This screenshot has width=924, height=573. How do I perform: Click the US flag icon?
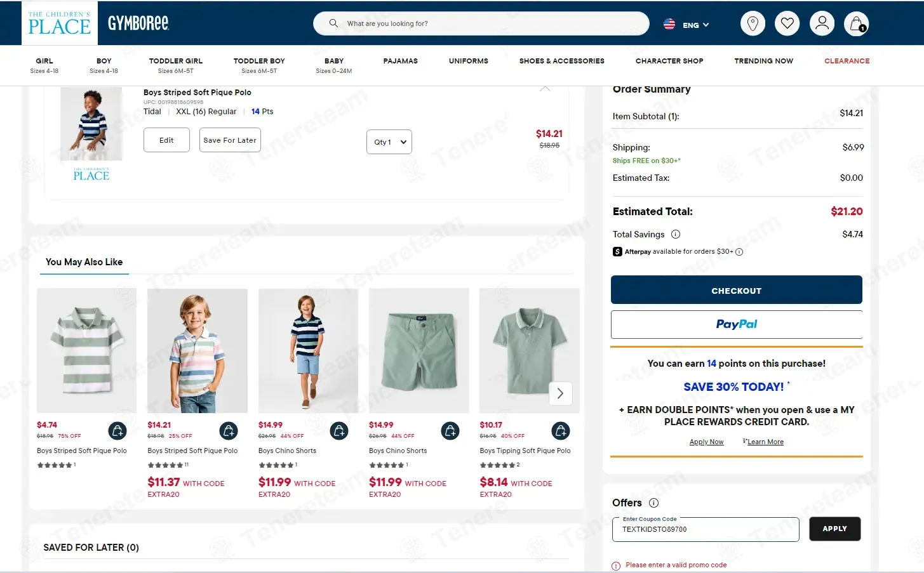pos(669,24)
